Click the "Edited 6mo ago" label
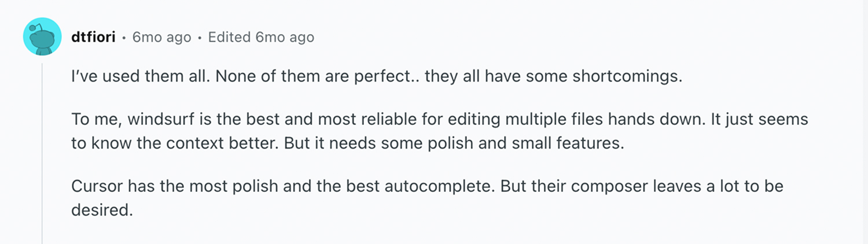This screenshot has width=868, height=244. [x=261, y=38]
